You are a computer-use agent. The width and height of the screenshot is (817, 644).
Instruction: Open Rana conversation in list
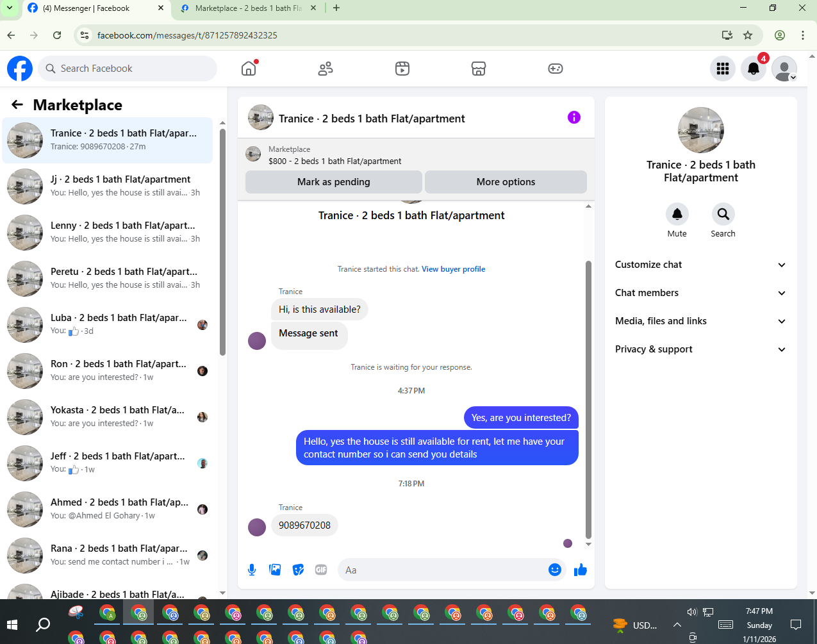(x=108, y=556)
